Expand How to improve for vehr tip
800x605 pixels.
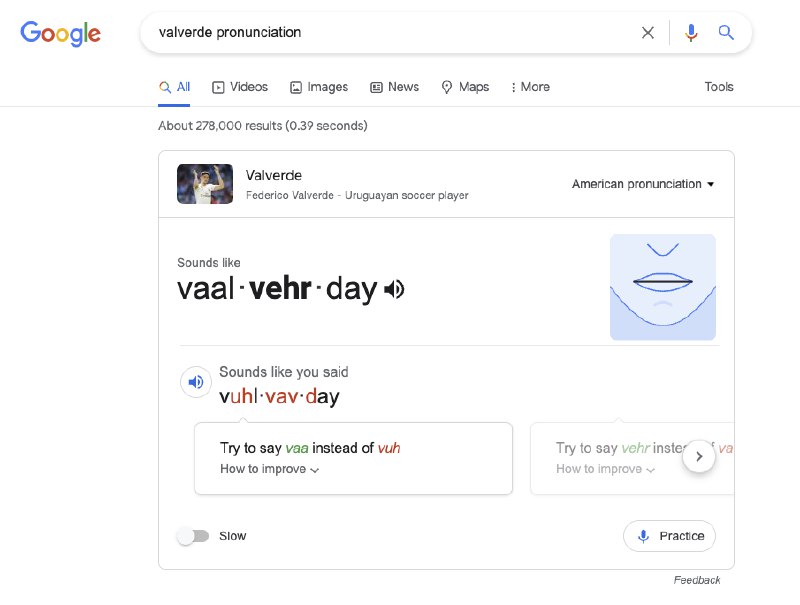pos(605,469)
